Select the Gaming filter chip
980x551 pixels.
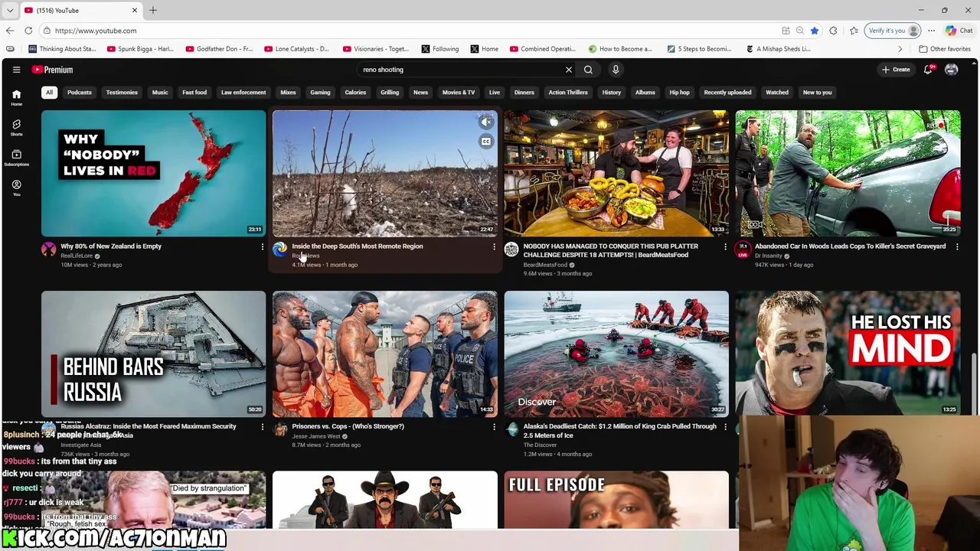click(x=320, y=93)
